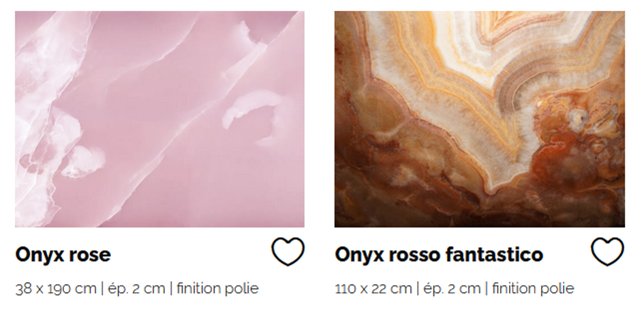The width and height of the screenshot is (644, 315).
Task: Like the pink onyx stone product
Action: (288, 252)
